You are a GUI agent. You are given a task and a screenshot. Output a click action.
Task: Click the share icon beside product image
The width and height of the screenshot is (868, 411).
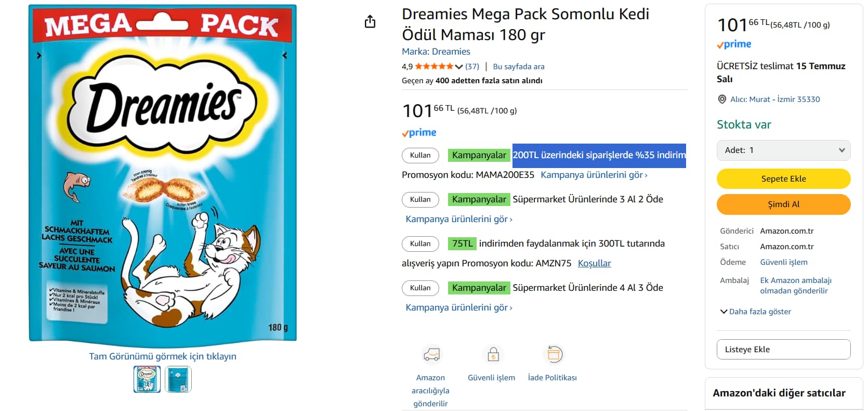[370, 21]
